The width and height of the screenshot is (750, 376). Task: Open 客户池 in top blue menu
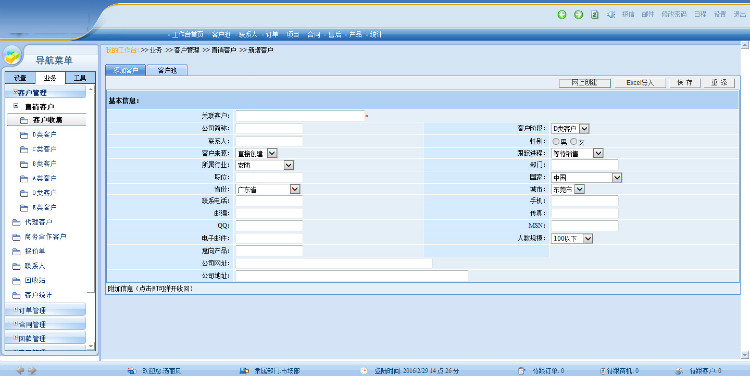(221, 34)
